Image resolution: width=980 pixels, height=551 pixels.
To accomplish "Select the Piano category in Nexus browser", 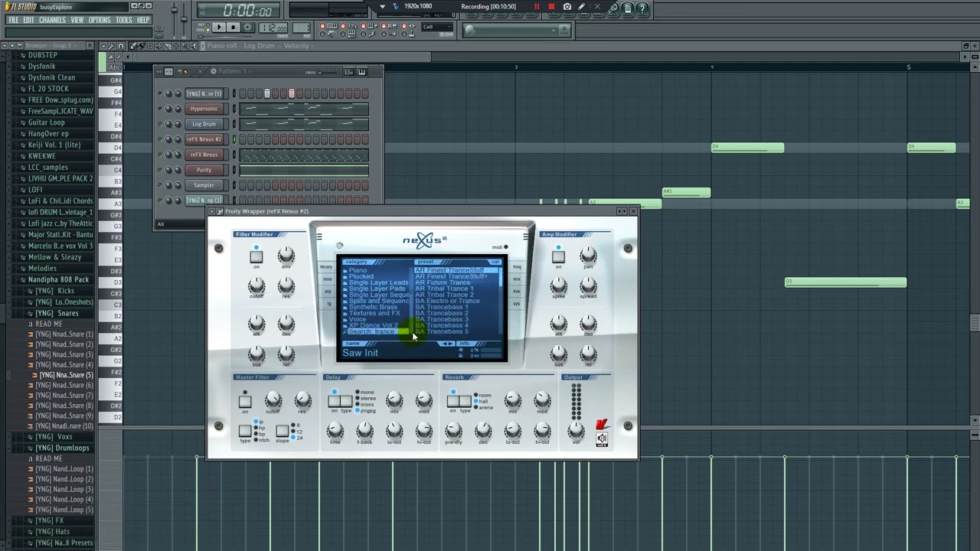I will click(358, 270).
